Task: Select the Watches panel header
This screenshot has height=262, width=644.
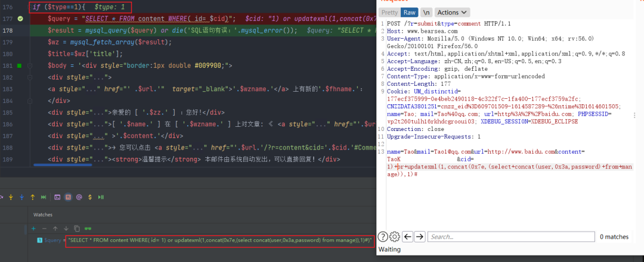Action: point(43,215)
